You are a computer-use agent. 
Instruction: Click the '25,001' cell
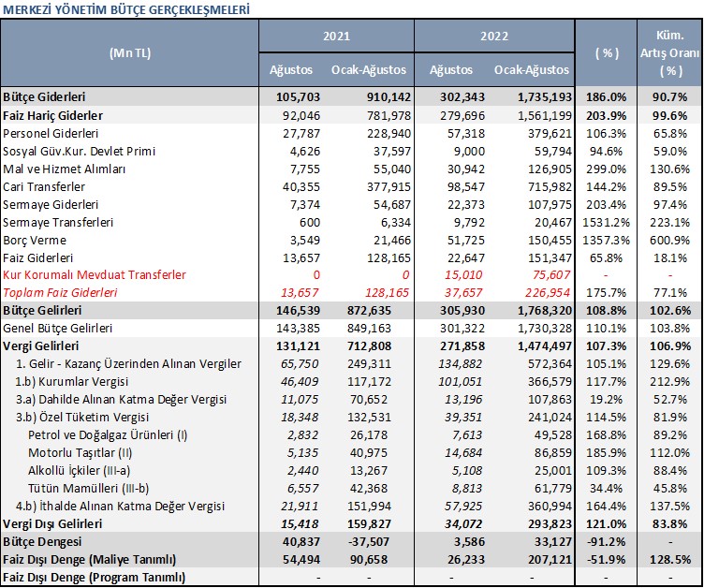(x=553, y=471)
